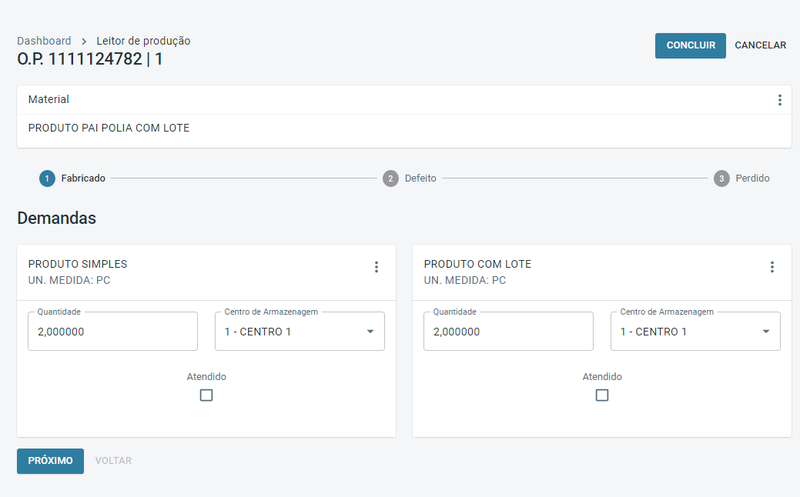
Task: Click the step 2 Defeito circle icon
Action: (x=390, y=178)
